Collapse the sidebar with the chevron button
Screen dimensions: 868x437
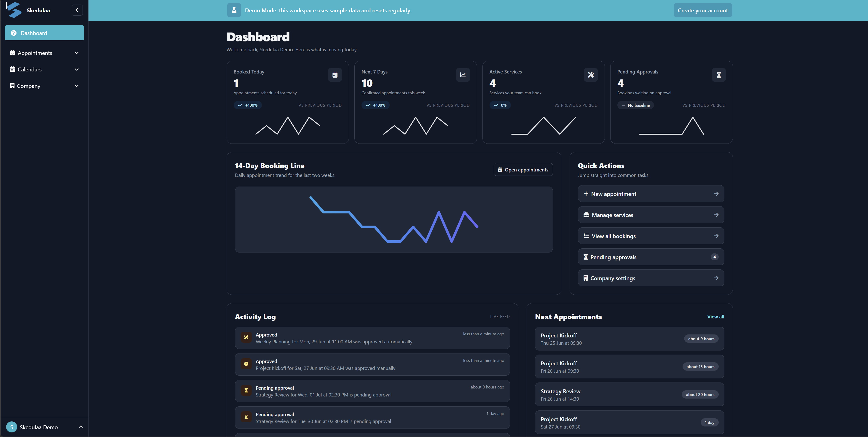pos(77,10)
